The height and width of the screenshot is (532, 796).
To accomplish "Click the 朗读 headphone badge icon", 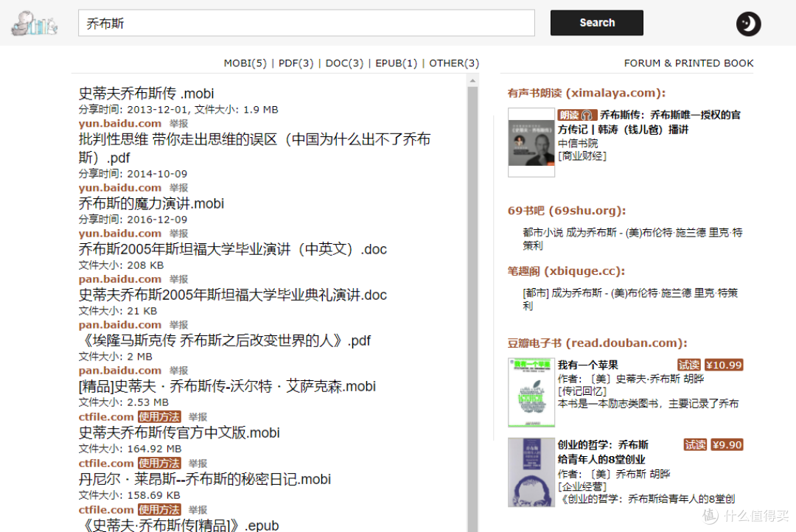I will pyautogui.click(x=577, y=115).
